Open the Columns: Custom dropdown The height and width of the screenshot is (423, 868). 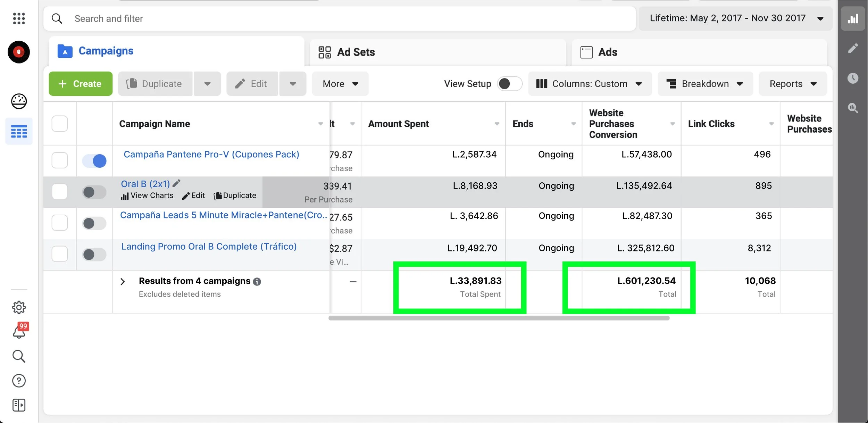(x=590, y=84)
